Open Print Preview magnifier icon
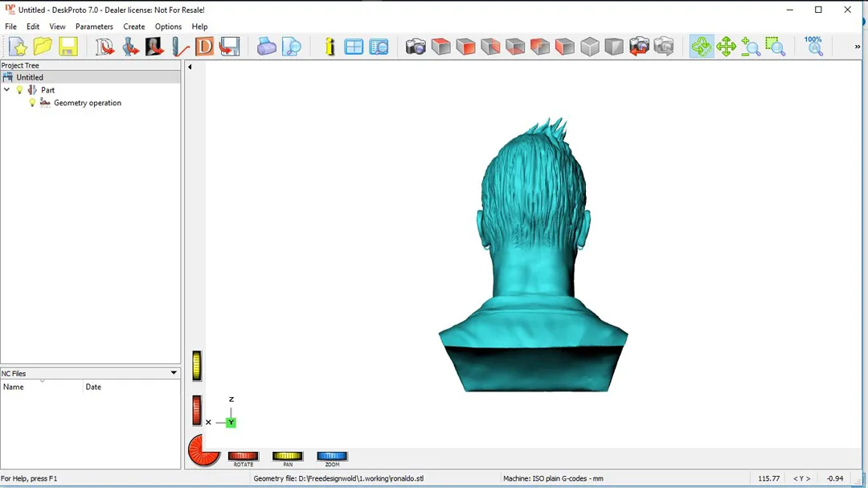The height and width of the screenshot is (488, 868). click(292, 47)
